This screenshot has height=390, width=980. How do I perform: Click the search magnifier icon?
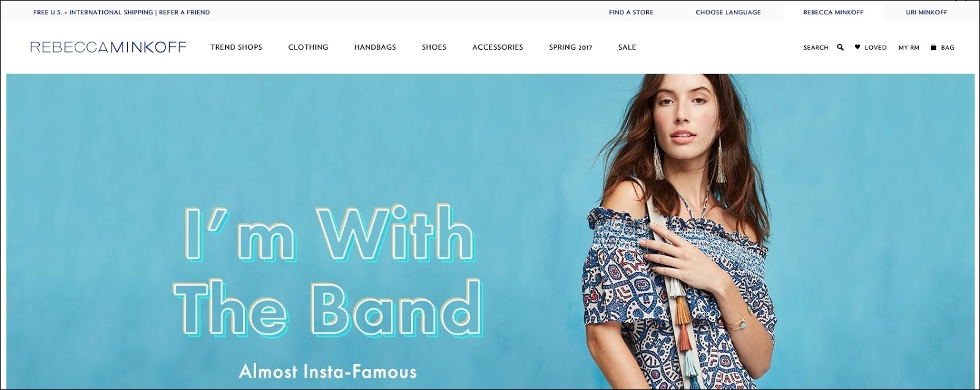pos(840,47)
